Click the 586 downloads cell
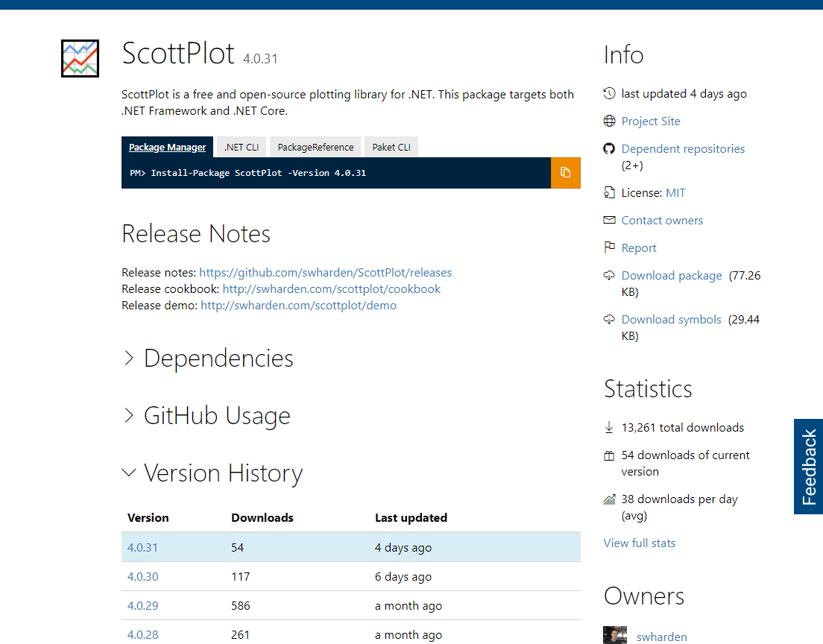This screenshot has width=823, height=644. tap(240, 606)
